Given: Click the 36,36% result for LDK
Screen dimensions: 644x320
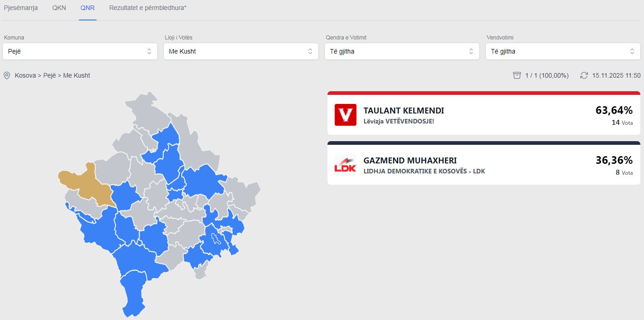Looking at the screenshot, I should pos(614,160).
